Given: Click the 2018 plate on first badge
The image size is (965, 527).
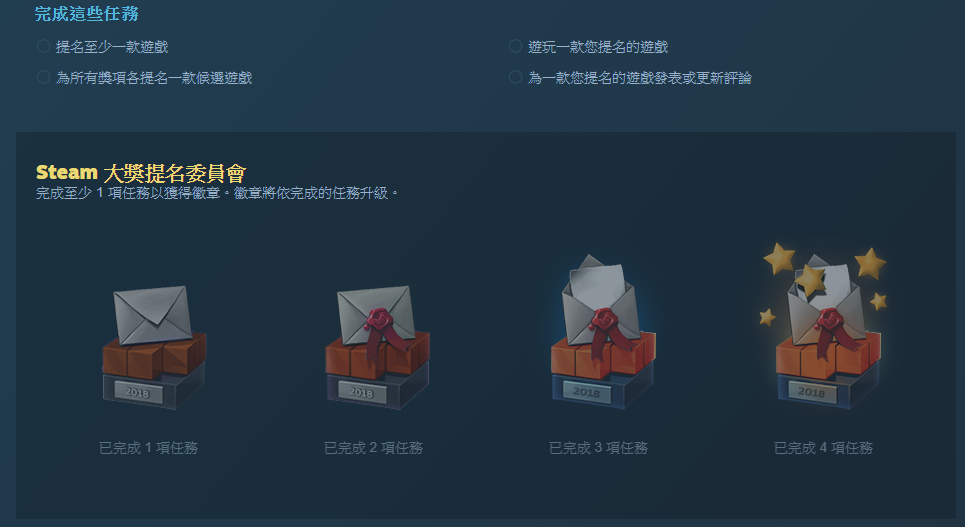Looking at the screenshot, I should 137,392.
